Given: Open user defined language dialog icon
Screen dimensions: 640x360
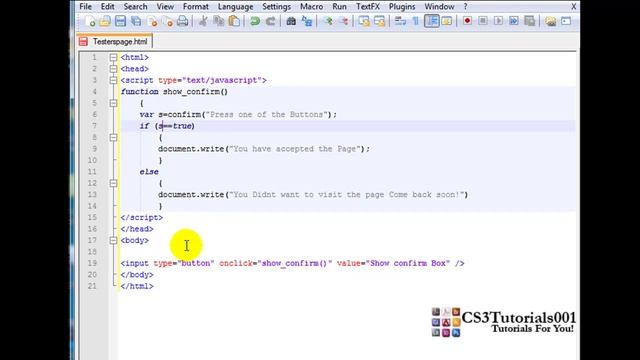Looking at the screenshot, I should pos(447,21).
